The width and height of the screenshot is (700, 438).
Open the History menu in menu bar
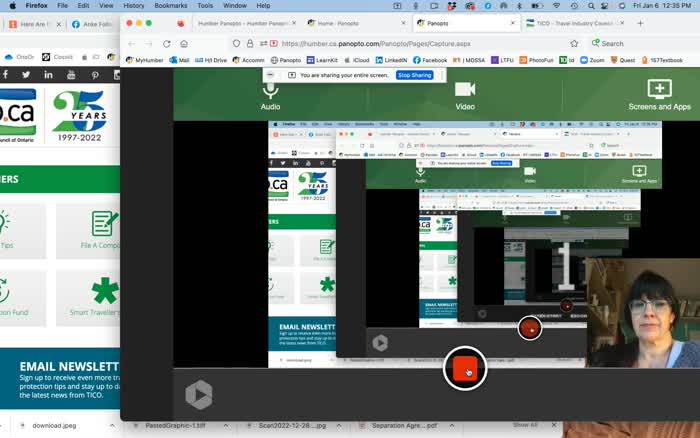tap(134, 5)
